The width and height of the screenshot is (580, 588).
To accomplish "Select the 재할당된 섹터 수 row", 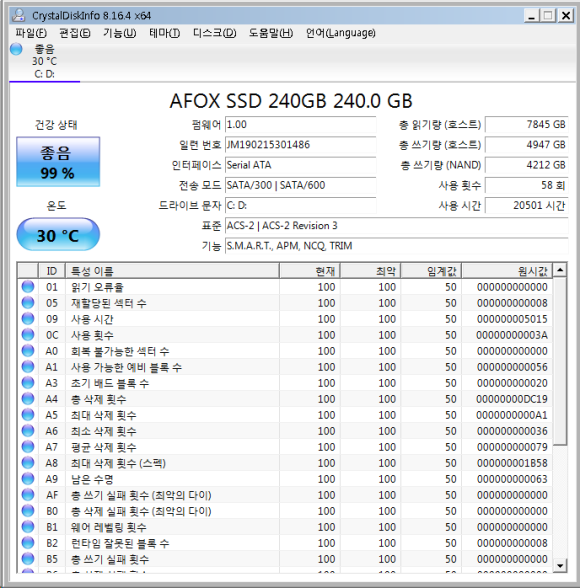I will coord(285,303).
